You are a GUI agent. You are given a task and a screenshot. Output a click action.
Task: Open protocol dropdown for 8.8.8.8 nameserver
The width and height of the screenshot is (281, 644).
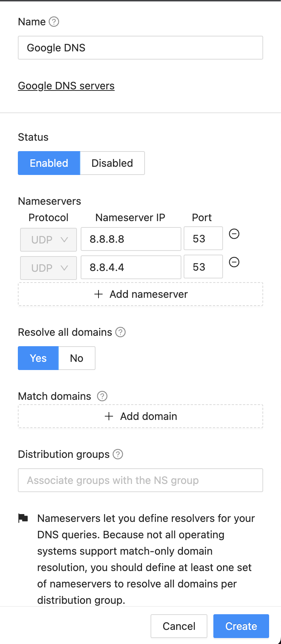pos(48,239)
